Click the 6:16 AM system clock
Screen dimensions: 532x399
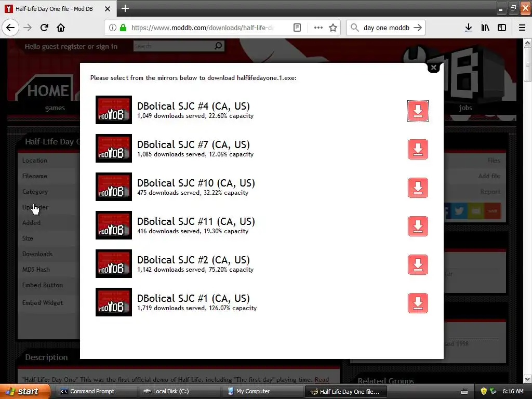pyautogui.click(x=513, y=391)
